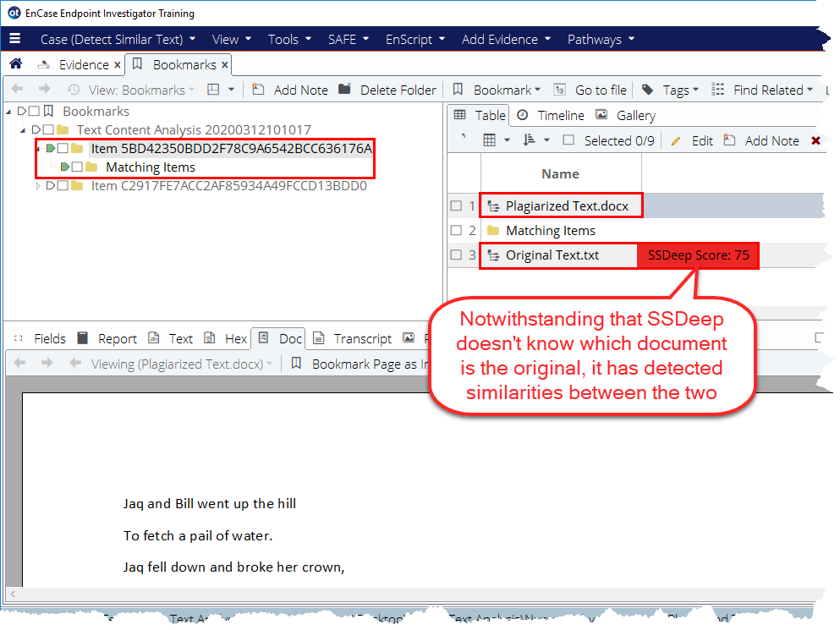Click the back arrow in the viewer toolbar

pos(19,363)
